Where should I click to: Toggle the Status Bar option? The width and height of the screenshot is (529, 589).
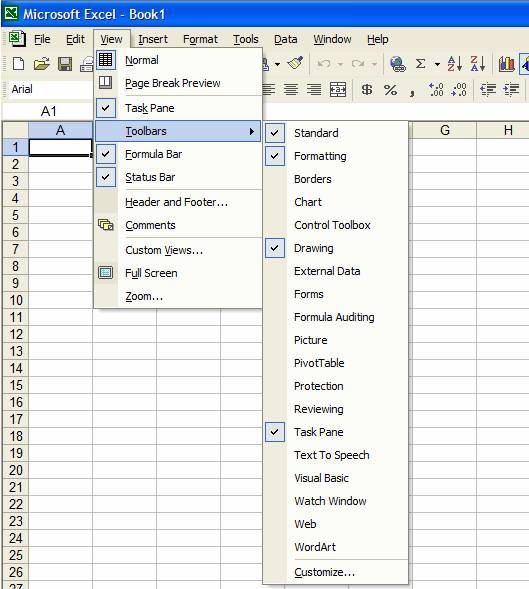point(178,177)
